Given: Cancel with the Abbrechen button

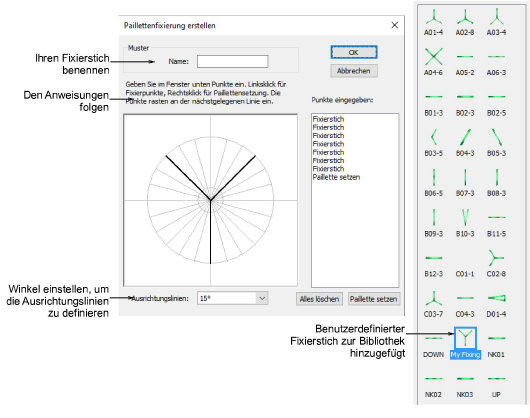Looking at the screenshot, I should tap(354, 71).
